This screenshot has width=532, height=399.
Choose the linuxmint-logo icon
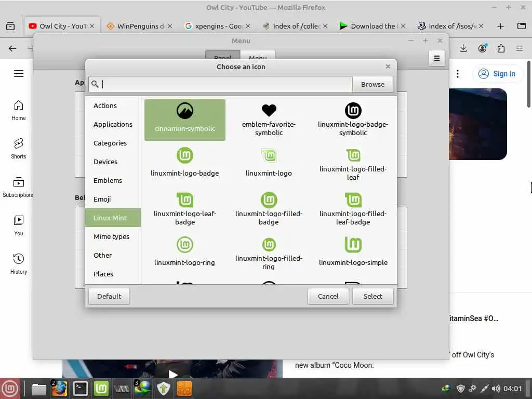pos(269,162)
